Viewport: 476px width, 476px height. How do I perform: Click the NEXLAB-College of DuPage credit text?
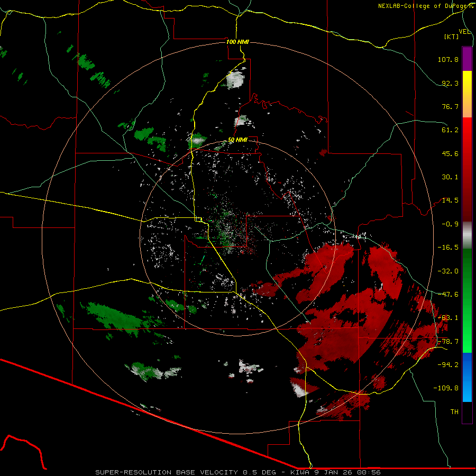pyautogui.click(x=426, y=6)
